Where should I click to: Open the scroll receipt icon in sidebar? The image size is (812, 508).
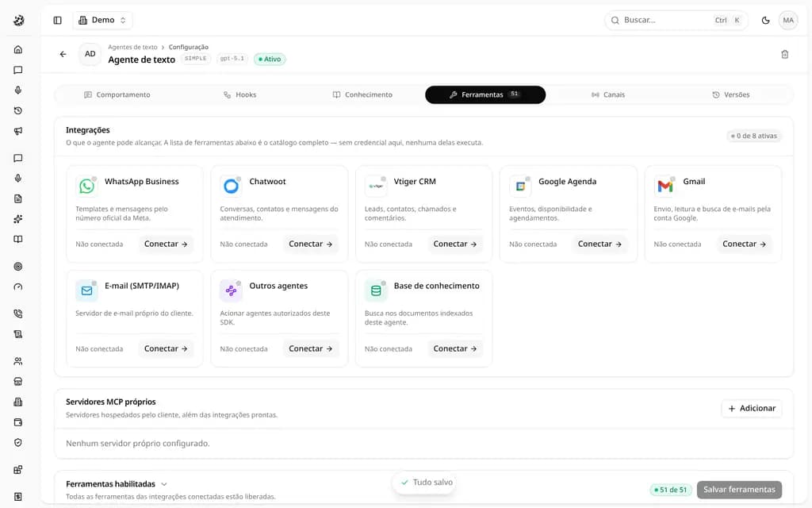pyautogui.click(x=18, y=334)
